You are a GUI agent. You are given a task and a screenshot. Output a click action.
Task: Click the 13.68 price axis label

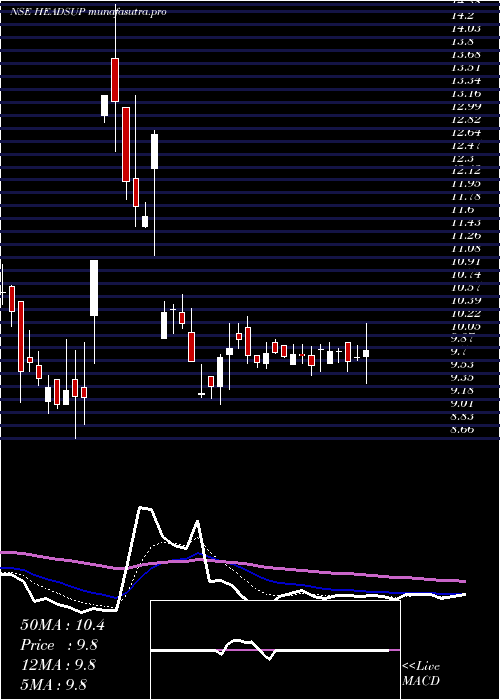(x=466, y=55)
